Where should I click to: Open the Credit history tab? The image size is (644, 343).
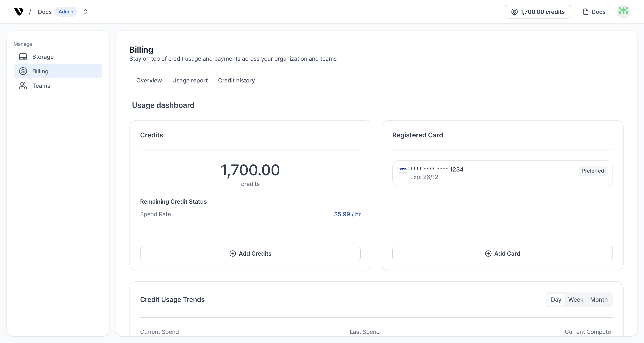coord(236,80)
